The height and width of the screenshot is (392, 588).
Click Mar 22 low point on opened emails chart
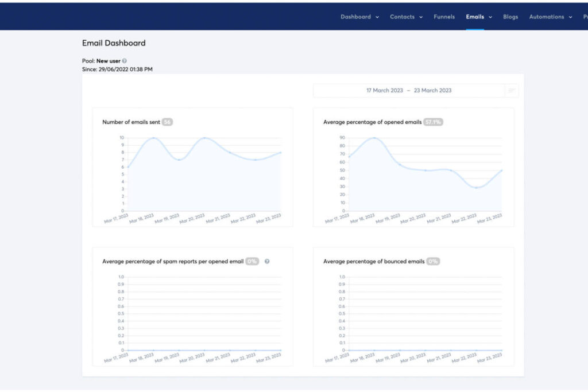point(476,188)
